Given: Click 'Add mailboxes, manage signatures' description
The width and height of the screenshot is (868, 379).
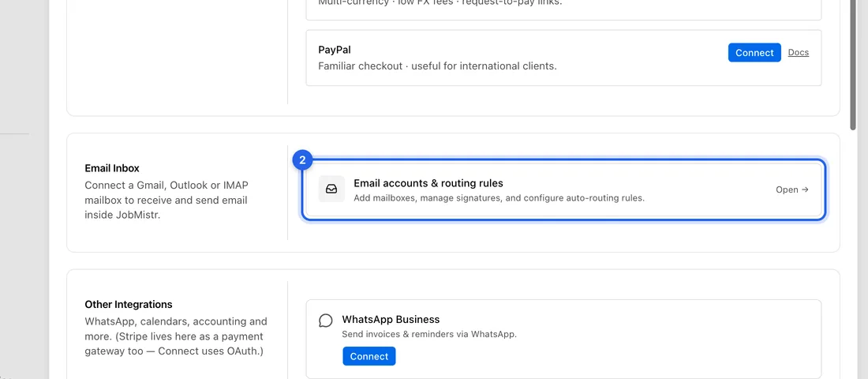Looking at the screenshot, I should click(x=499, y=198).
